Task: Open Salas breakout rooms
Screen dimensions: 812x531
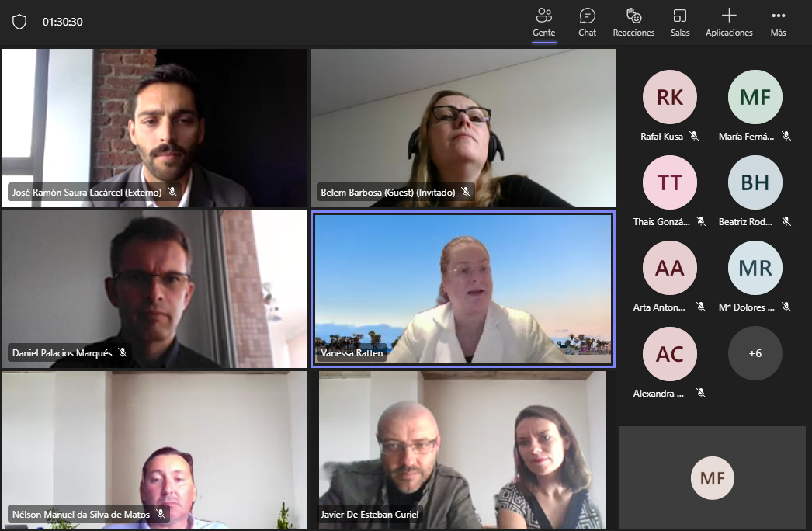Action: [x=680, y=23]
